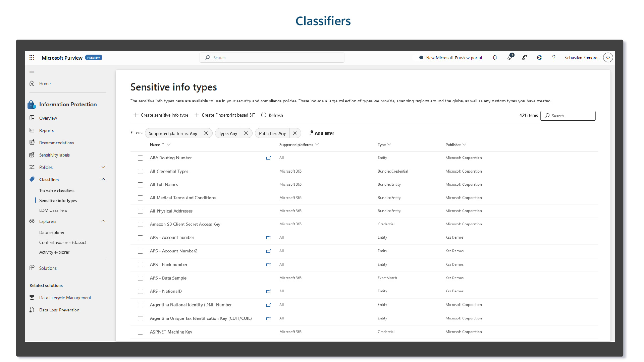
Task: Click test icon for APS - Bank number
Action: [x=268, y=264]
